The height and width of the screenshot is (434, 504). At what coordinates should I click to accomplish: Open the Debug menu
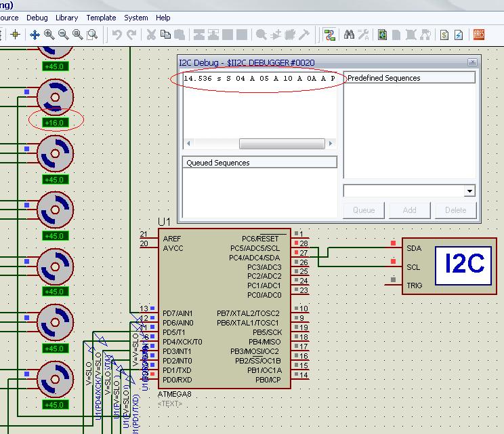coord(37,18)
